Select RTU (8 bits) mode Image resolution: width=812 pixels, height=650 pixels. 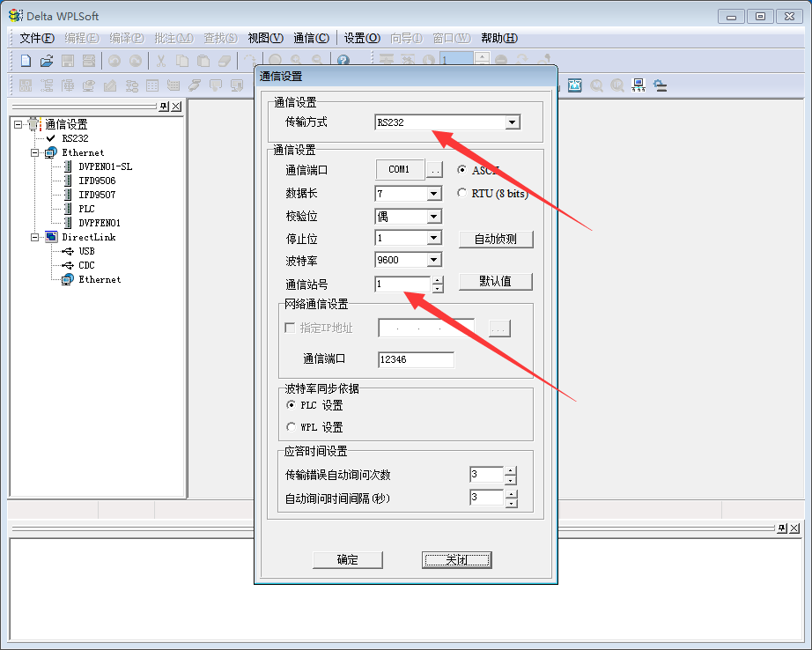coord(462,193)
